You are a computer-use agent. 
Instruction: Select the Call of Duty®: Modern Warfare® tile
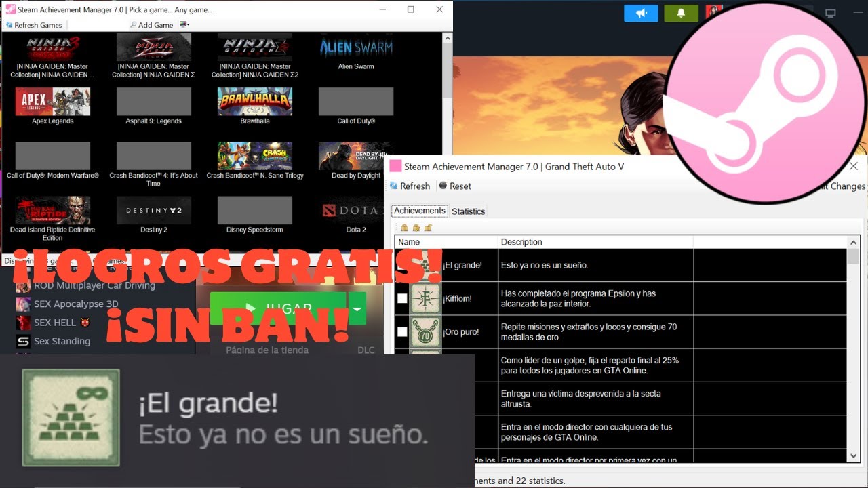[52, 156]
